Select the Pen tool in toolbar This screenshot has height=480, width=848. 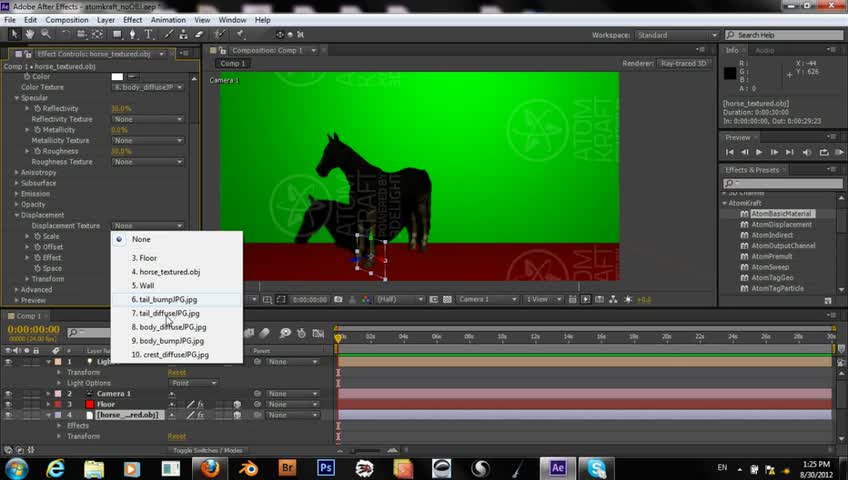(x=132, y=34)
